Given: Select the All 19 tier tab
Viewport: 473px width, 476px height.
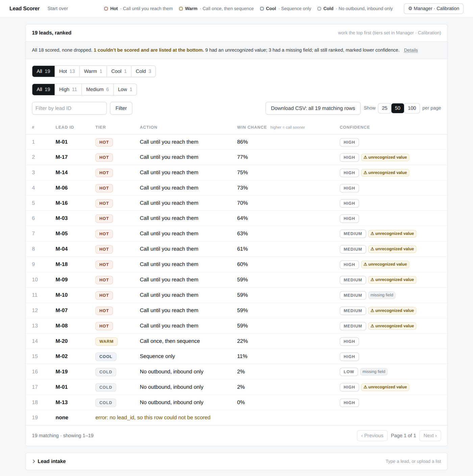Looking at the screenshot, I should (43, 71).
